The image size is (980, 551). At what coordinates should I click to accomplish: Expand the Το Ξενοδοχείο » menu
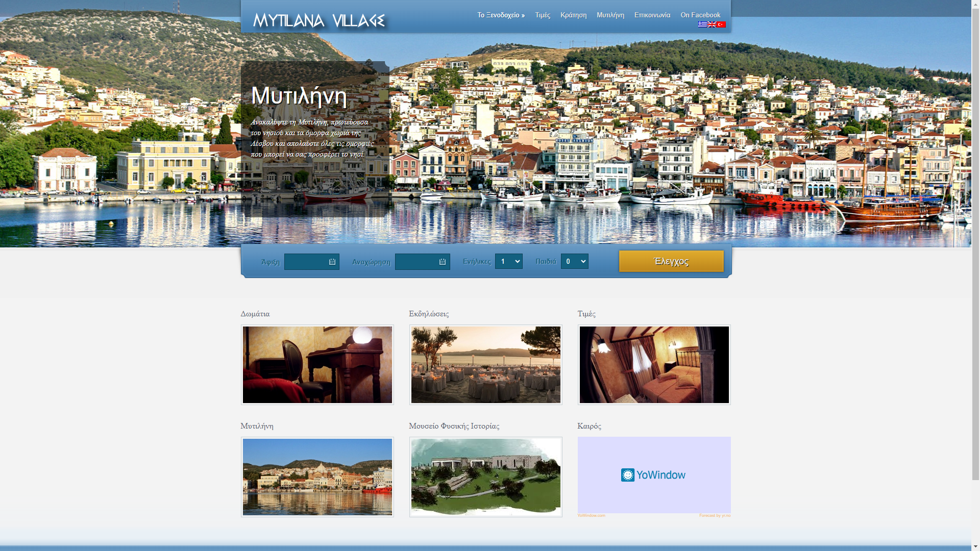click(x=501, y=15)
